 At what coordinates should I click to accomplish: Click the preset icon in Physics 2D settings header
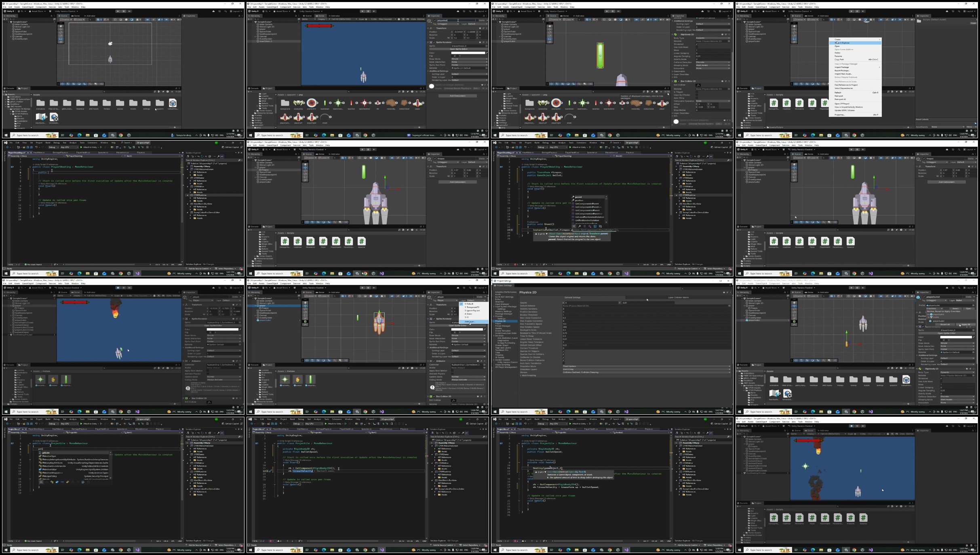[727, 292]
